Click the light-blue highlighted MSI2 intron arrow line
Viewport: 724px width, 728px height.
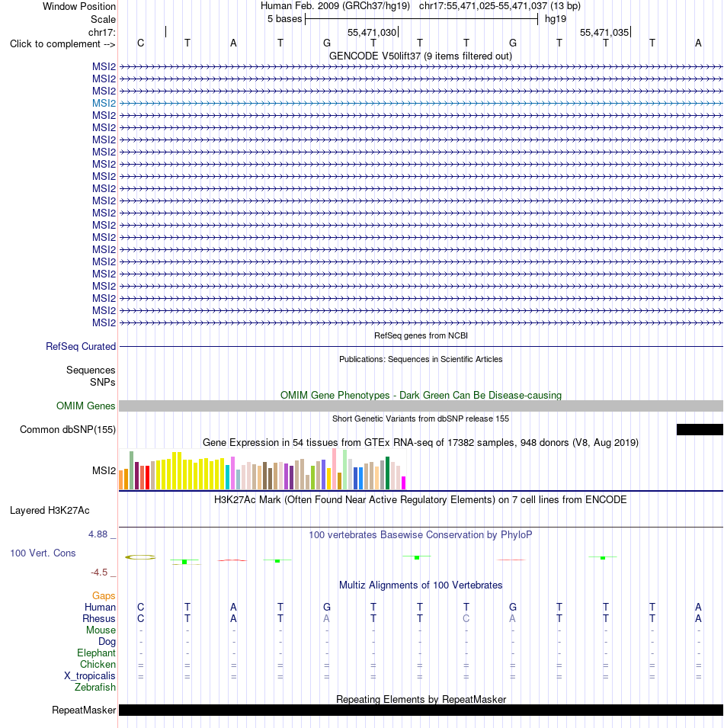click(x=421, y=103)
